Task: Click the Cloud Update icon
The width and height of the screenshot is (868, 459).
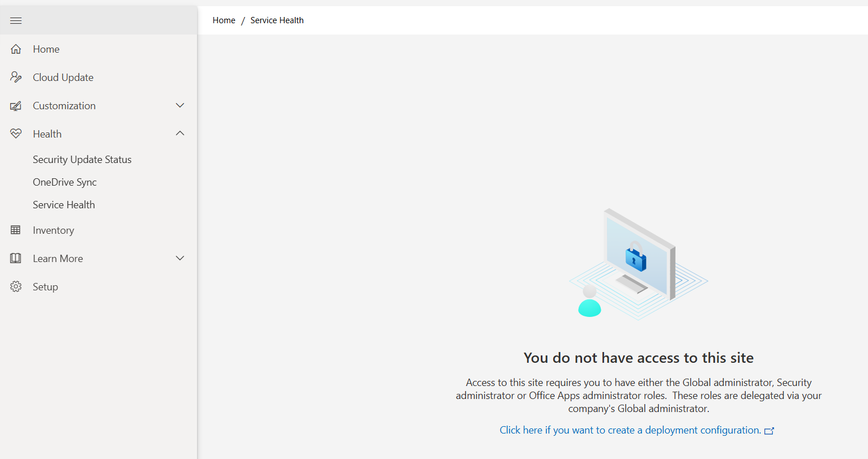Action: (16, 78)
